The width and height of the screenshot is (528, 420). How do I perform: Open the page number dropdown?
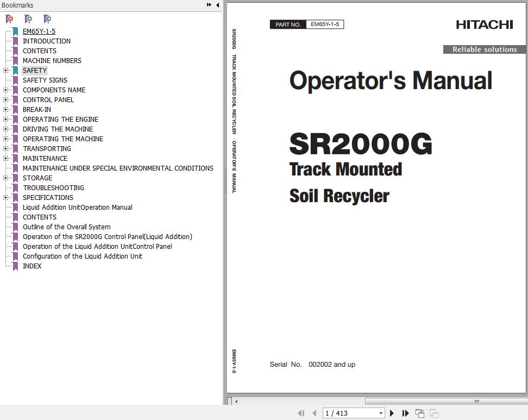381,413
